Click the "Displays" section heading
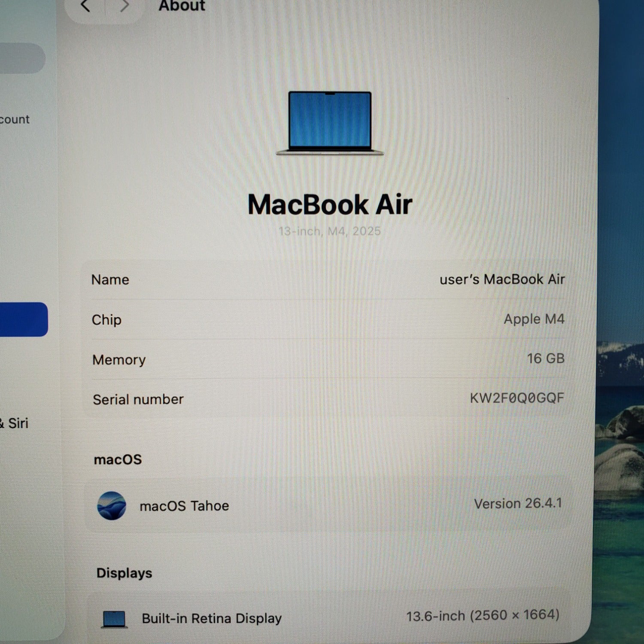 click(x=124, y=573)
